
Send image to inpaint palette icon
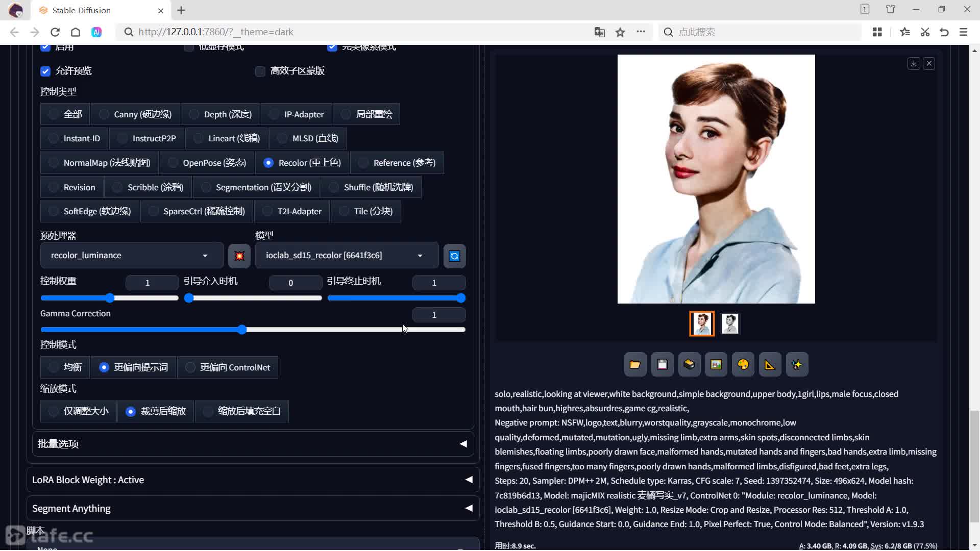pos(743,364)
